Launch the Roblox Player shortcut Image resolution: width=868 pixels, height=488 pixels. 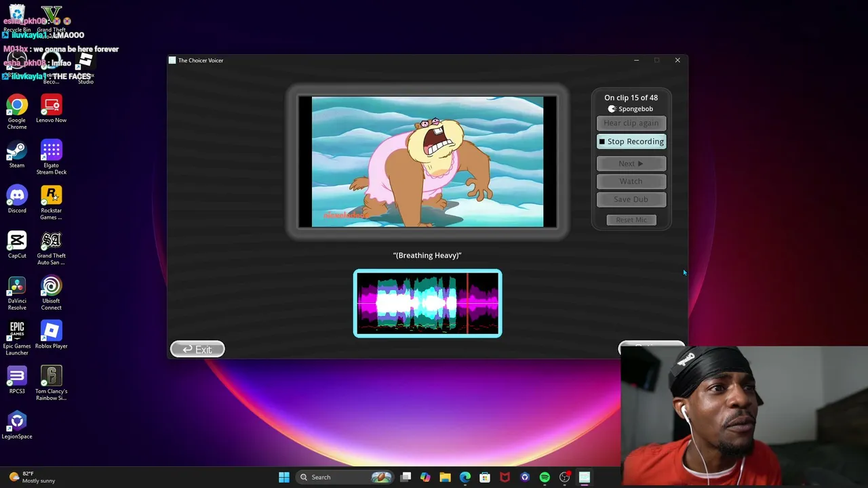click(x=51, y=335)
